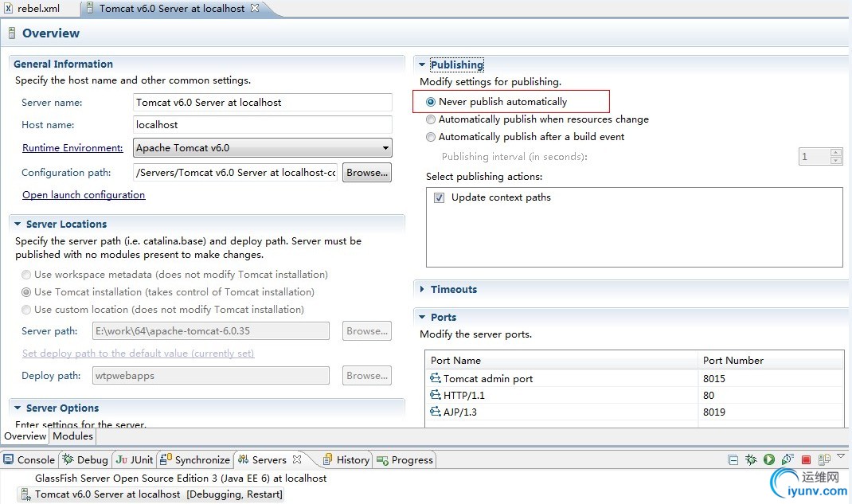Collapse all servers in Servers view
This screenshot has height=504, width=852.
[733, 460]
